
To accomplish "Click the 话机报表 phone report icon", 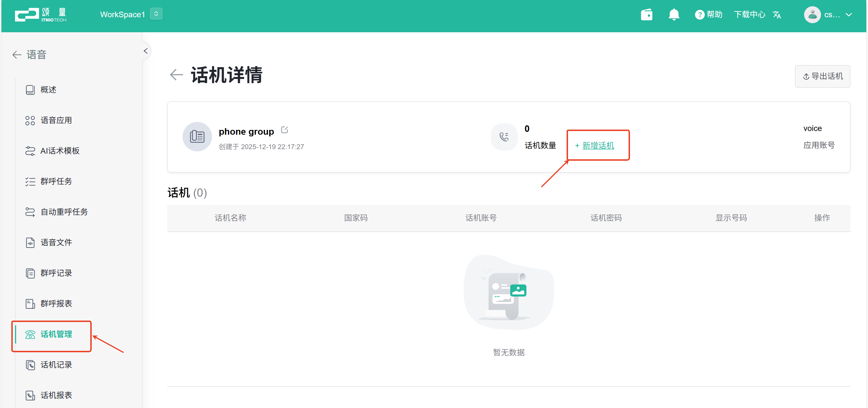I will [x=30, y=395].
